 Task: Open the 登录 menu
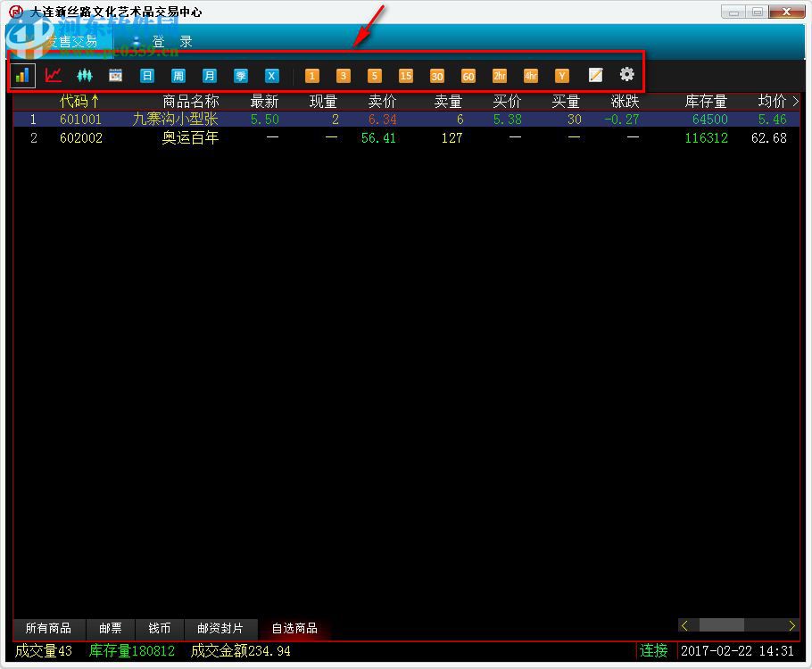click(172, 41)
